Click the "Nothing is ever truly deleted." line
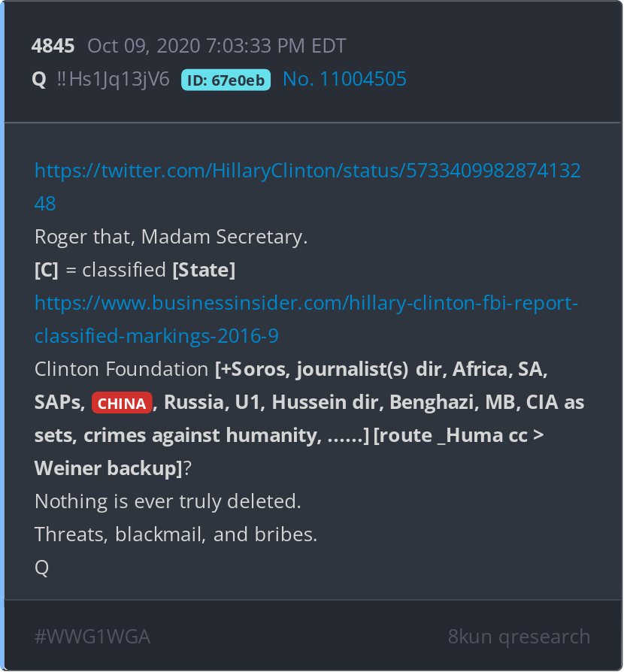The image size is (624, 672). [168, 501]
